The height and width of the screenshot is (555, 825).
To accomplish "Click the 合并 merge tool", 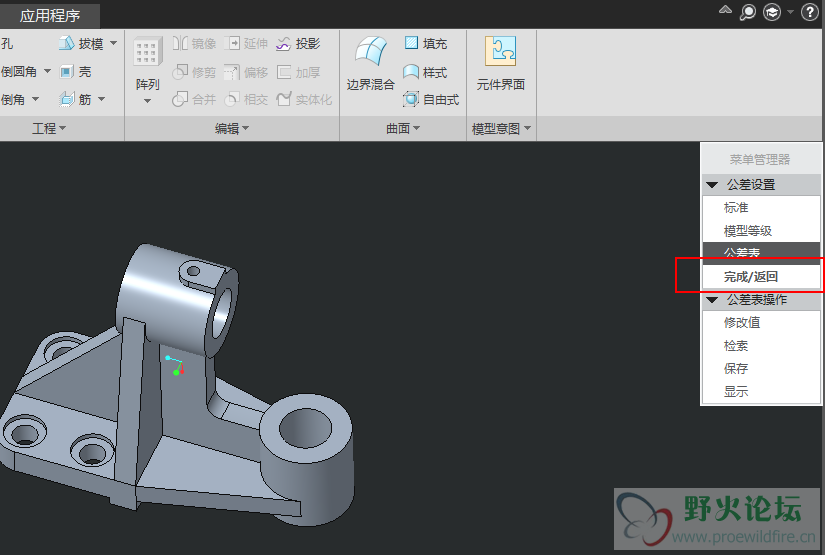I will (x=194, y=99).
